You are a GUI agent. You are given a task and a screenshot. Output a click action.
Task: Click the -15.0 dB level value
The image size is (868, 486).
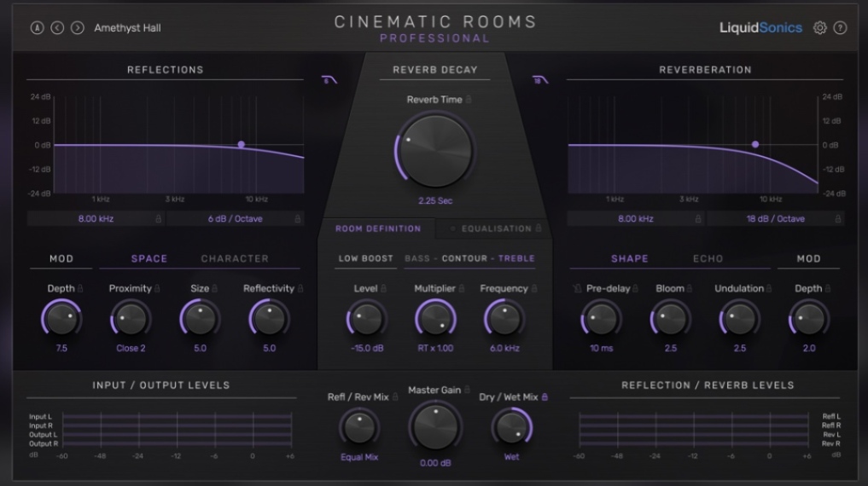click(x=366, y=349)
